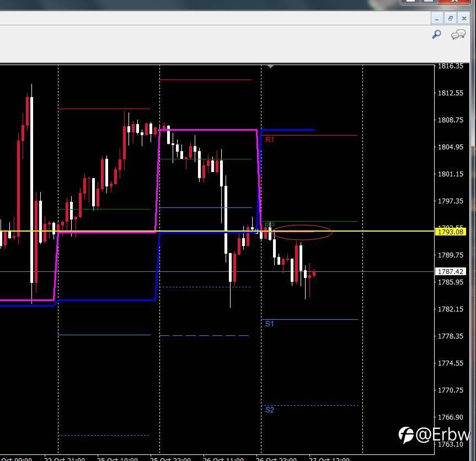Click the blue R1-level horizontal segment line
Image resolution: width=476 pixels, height=461 pixels.
(288, 130)
